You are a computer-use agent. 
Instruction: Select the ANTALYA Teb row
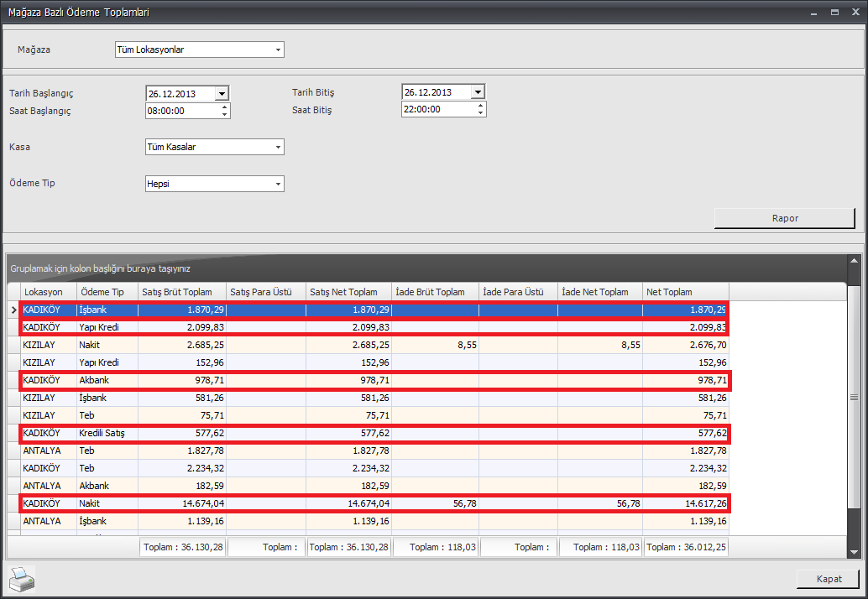pyautogui.click(x=374, y=451)
